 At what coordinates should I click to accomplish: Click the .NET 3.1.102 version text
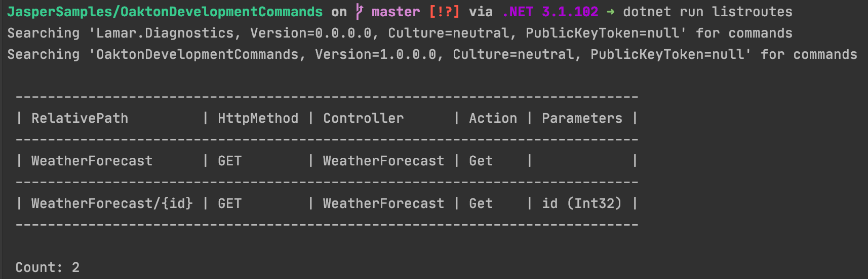point(550,12)
